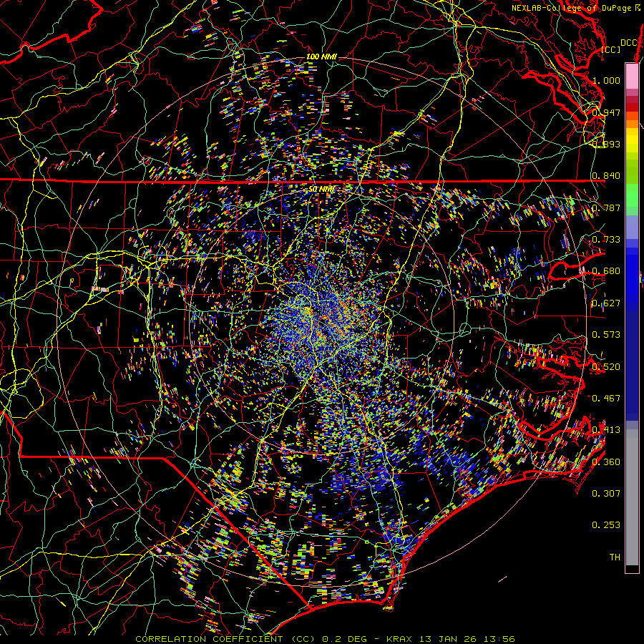The width and height of the screenshot is (644, 644).
Task: Select the 0.253 color scale label
Action: 606,525
